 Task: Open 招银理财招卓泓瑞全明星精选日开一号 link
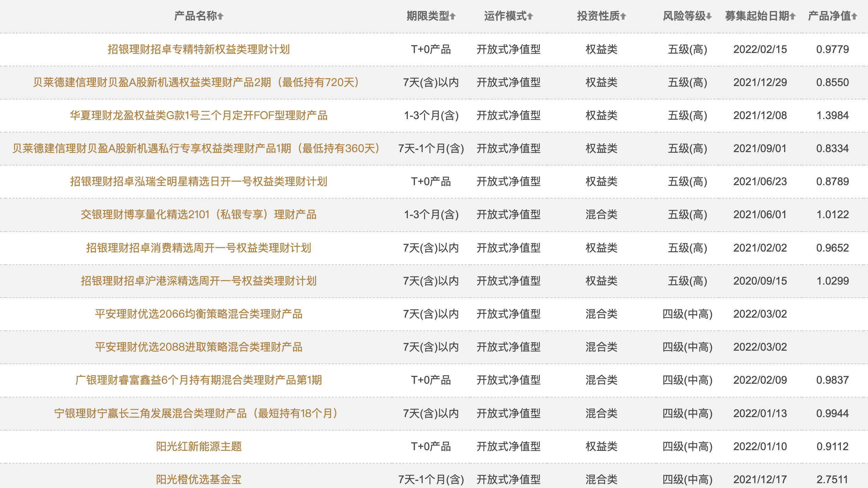pos(199,181)
